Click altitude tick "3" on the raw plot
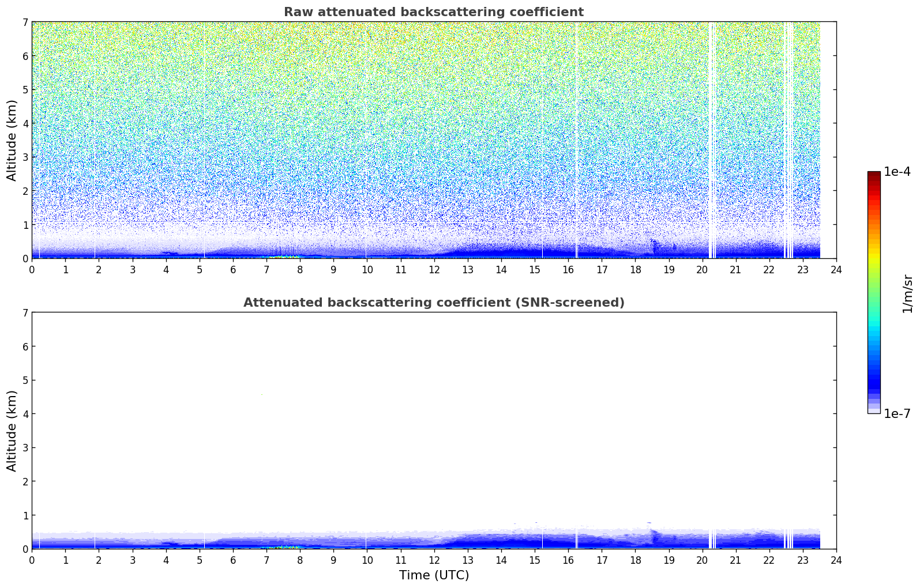The width and height of the screenshot is (920, 588). [x=25, y=157]
